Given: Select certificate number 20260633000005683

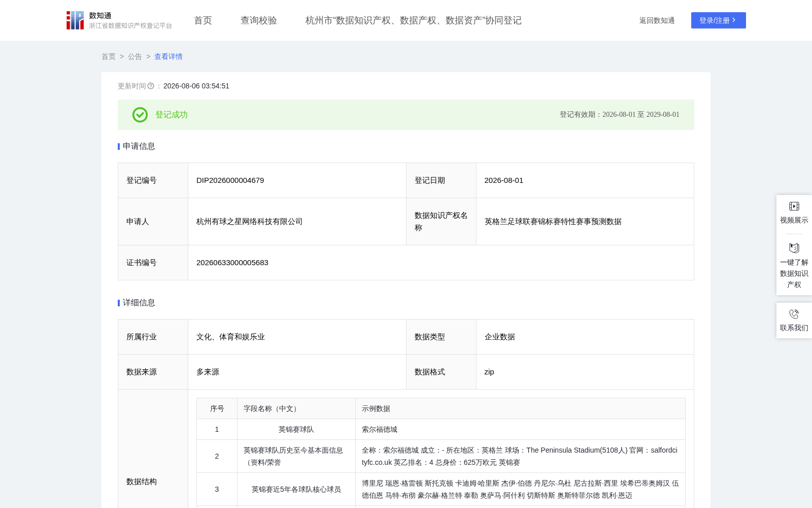Looking at the screenshot, I should pyautogui.click(x=232, y=263).
